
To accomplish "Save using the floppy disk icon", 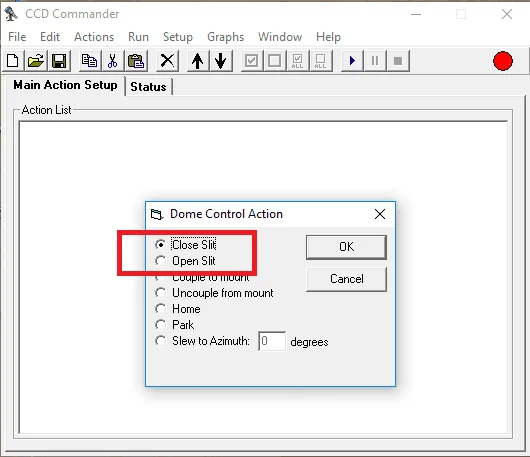I will pyautogui.click(x=59, y=61).
